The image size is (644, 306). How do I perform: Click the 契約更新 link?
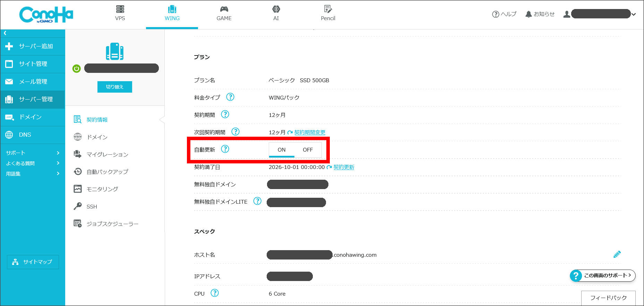coord(344,167)
